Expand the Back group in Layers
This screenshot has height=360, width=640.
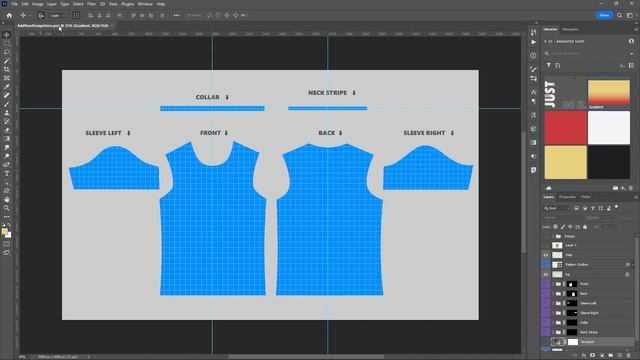[553, 293]
